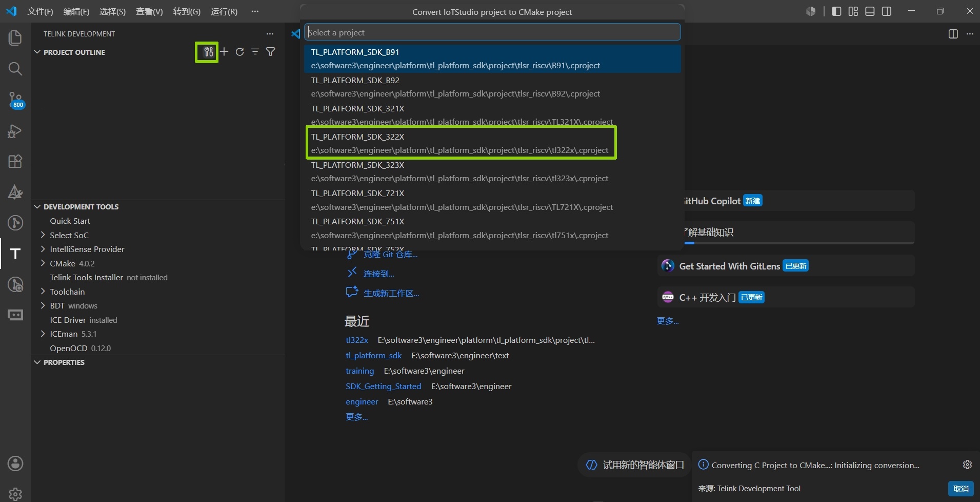Image resolution: width=980 pixels, height=502 pixels.
Task: Open Telink Development panel more actions
Action: click(270, 34)
